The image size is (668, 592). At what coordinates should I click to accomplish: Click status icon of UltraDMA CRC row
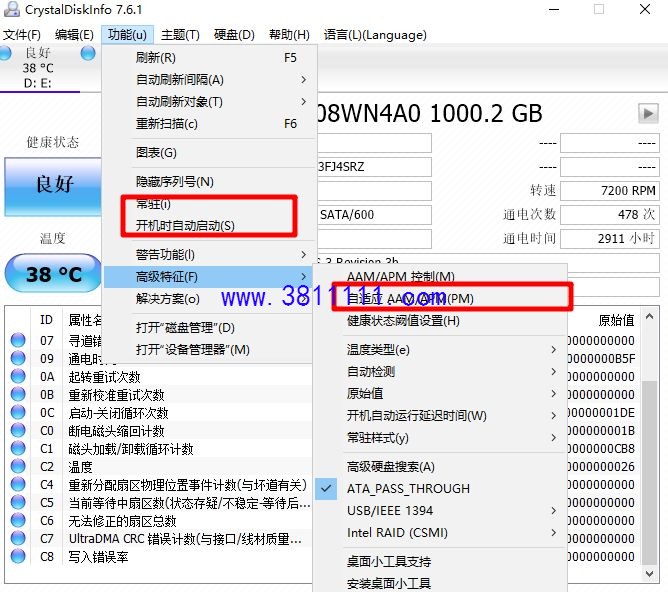point(18,538)
